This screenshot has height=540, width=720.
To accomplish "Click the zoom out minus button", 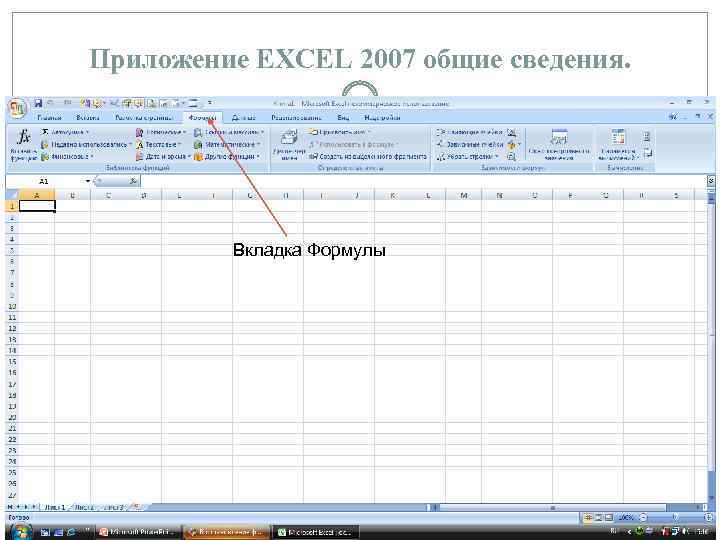I will (643, 518).
